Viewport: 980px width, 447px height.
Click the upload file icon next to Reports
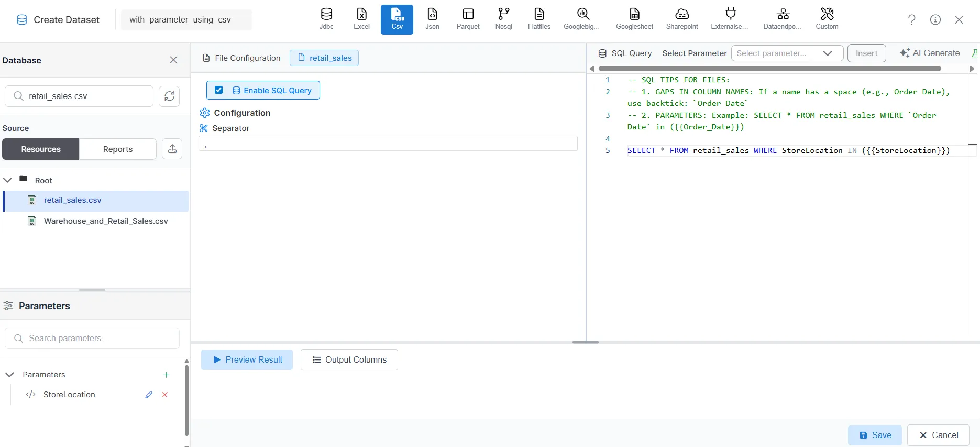click(172, 149)
